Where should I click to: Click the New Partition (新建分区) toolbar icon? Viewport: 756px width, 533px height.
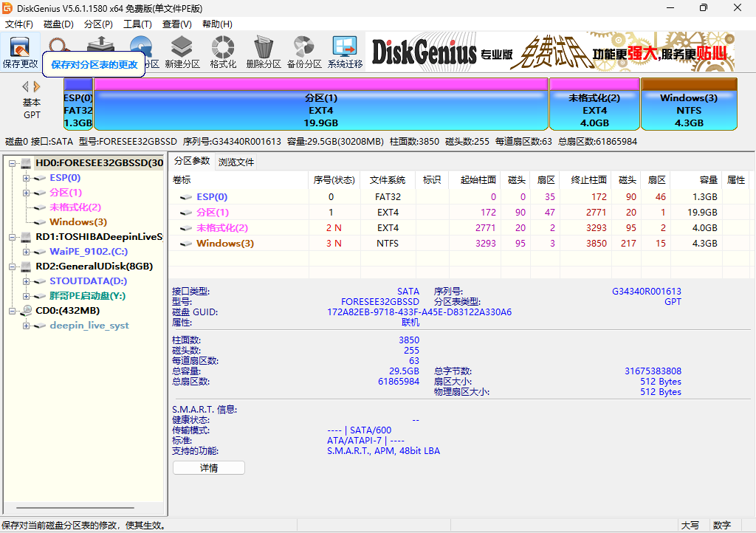pyautogui.click(x=182, y=52)
